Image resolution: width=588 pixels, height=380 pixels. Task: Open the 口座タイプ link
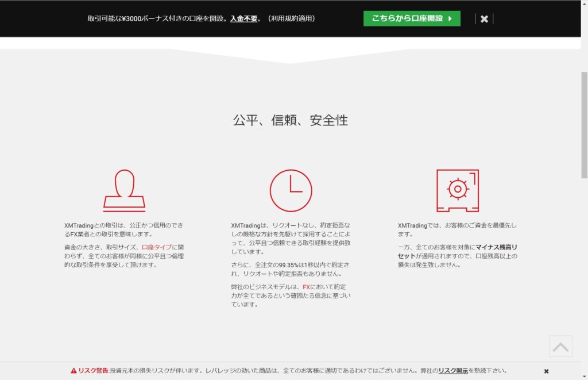(157, 247)
